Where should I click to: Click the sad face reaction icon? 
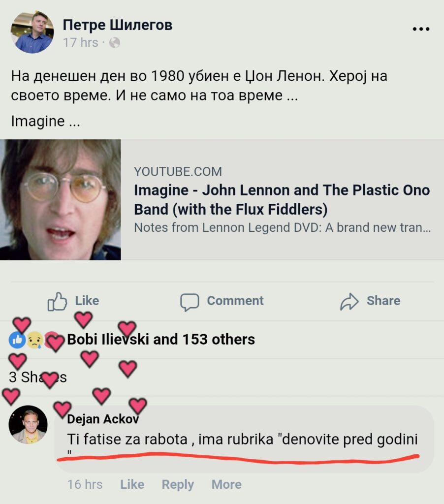[x=34, y=340]
